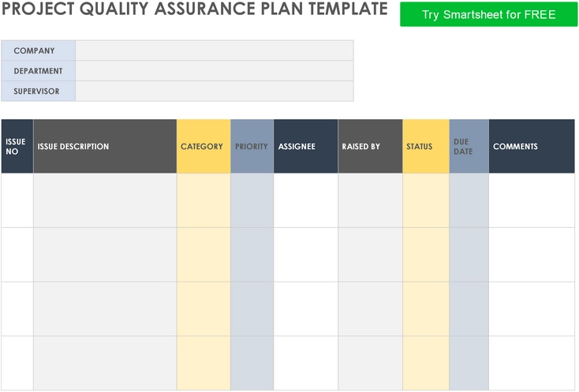The image size is (579, 392).
Task: Click the Due Date column header
Action: 469,146
